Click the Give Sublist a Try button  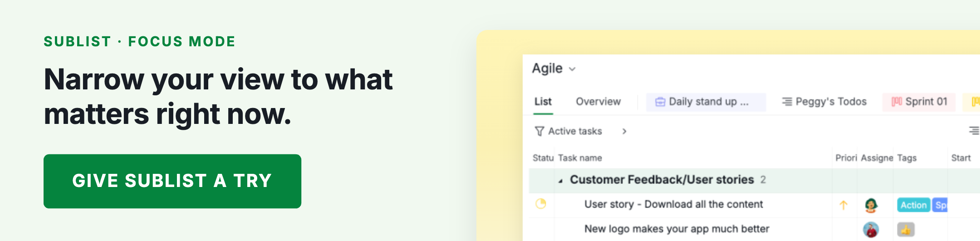172,181
